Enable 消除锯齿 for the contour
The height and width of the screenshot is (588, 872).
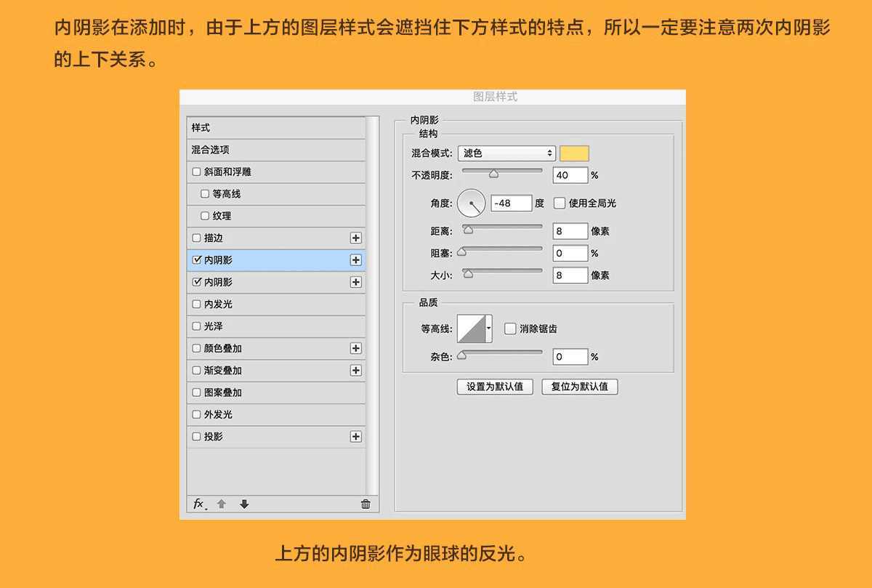510,329
